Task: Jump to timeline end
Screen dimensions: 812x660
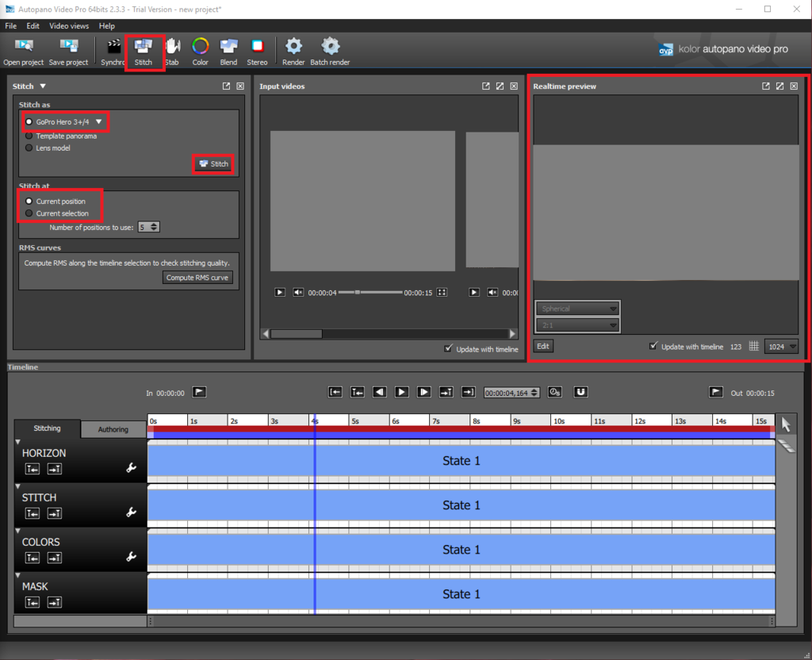Action: pos(468,392)
